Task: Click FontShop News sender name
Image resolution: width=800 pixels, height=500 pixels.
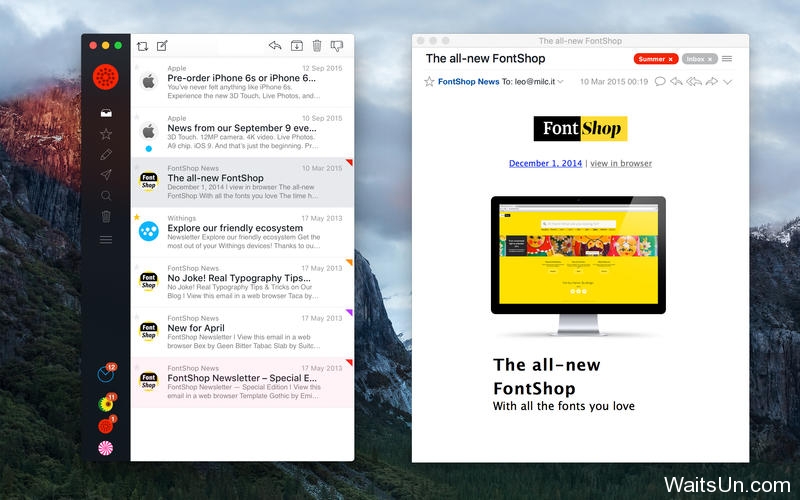Action: 468,82
